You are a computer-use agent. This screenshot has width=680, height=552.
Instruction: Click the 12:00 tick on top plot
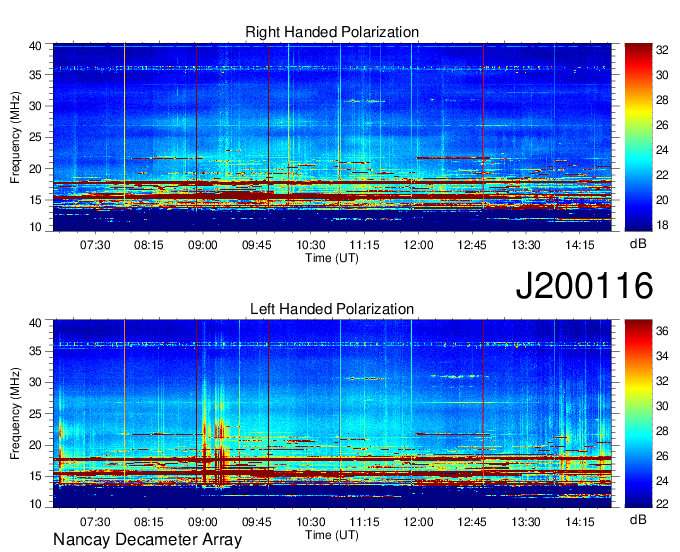[418, 245]
